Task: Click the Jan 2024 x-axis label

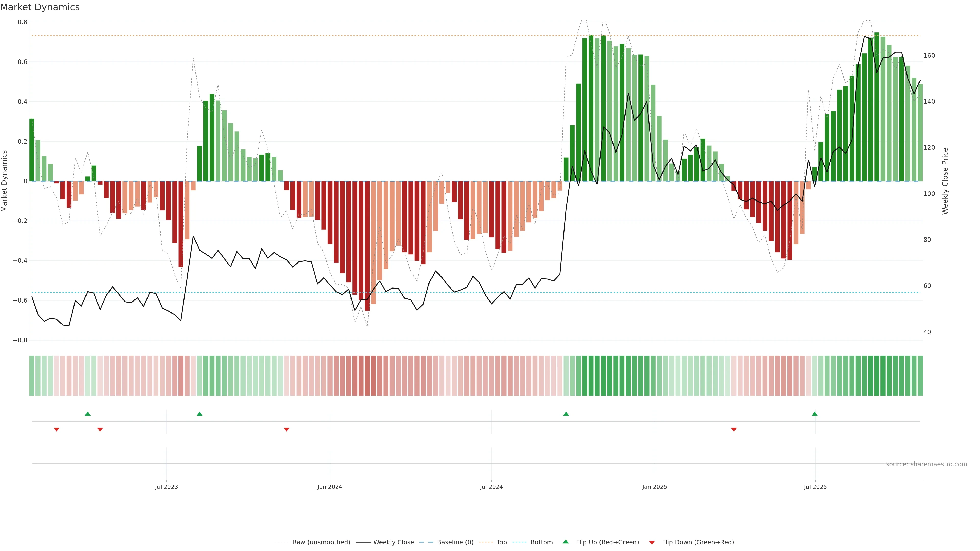Action: point(330,487)
